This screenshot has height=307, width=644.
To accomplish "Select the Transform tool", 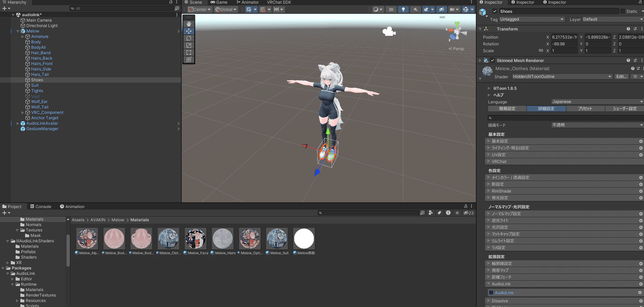I will pyautogui.click(x=188, y=60).
